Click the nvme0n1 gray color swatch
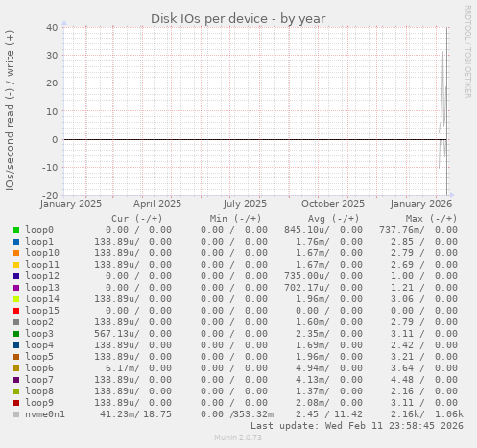 pos(16,414)
